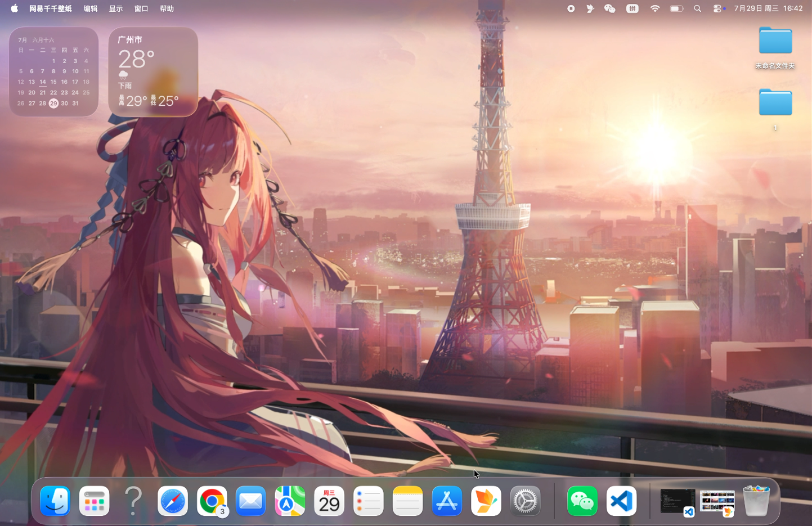812x526 pixels.
Task: Open the Wi-Fi status menu
Action: point(655,8)
